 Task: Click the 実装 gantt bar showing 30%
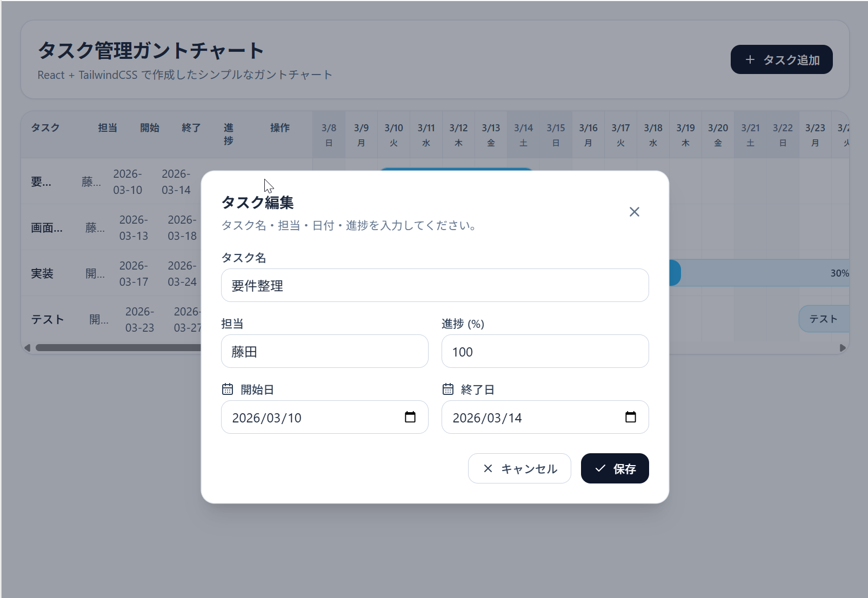click(x=759, y=273)
